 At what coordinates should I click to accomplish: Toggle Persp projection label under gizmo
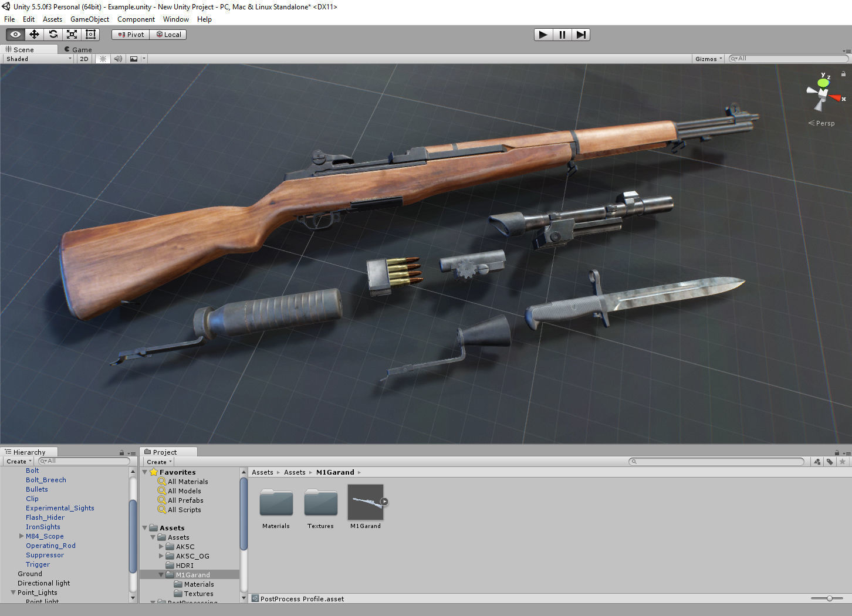pyautogui.click(x=821, y=123)
